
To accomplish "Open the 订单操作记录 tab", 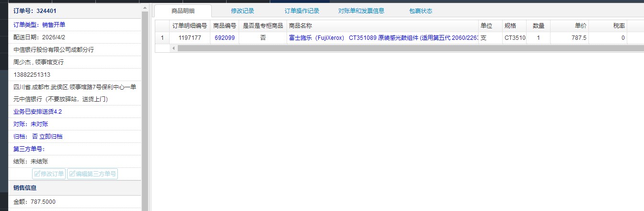I will click(x=301, y=11).
